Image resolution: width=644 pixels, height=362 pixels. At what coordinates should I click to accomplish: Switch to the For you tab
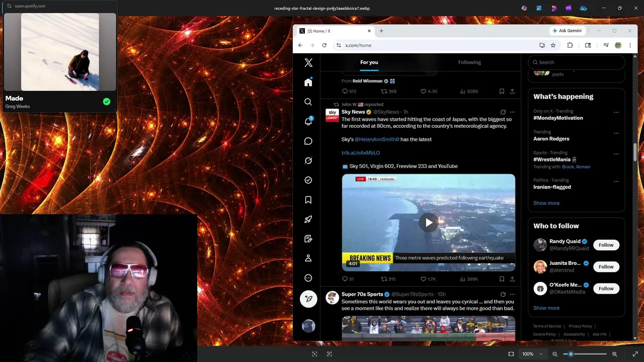pos(369,62)
